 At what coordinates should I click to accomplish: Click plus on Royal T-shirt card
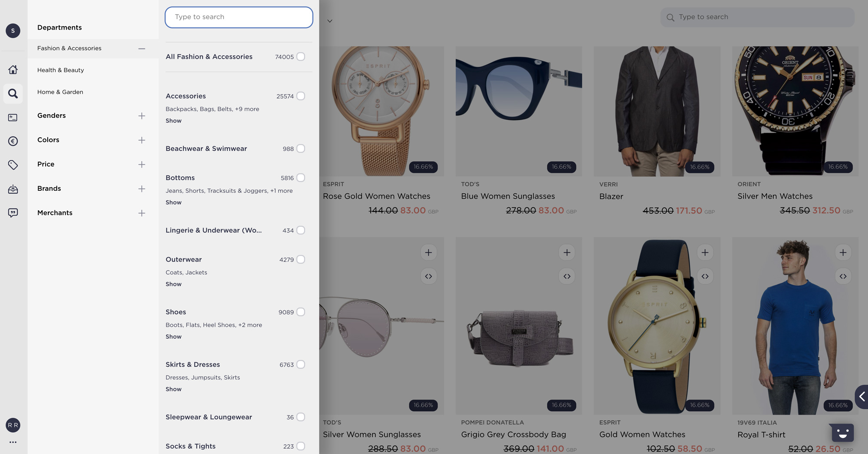[x=843, y=252]
